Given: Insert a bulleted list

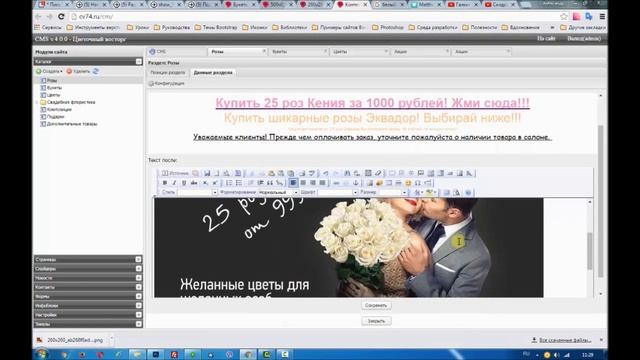Looking at the screenshot, I should tap(239, 182).
